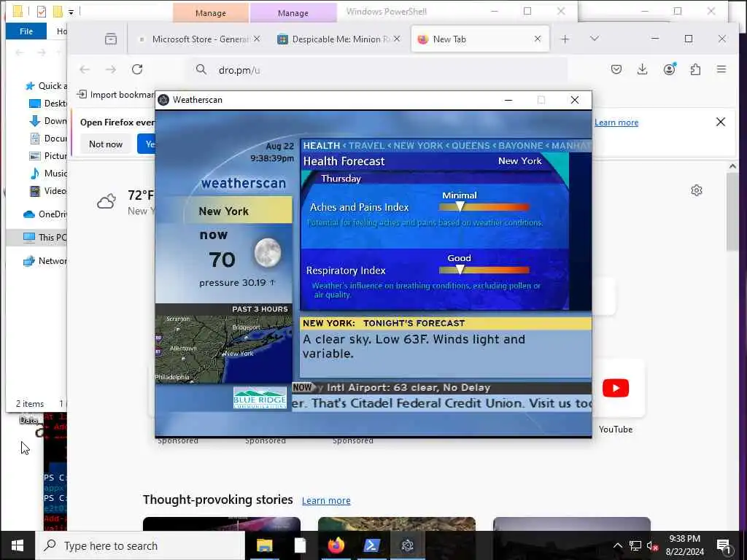Open Desktop in Explorer sidebar
747x560 pixels.
[x=47, y=104]
